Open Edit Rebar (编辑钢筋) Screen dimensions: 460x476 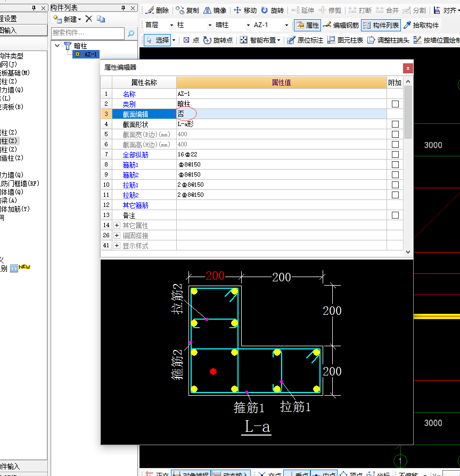341,25
